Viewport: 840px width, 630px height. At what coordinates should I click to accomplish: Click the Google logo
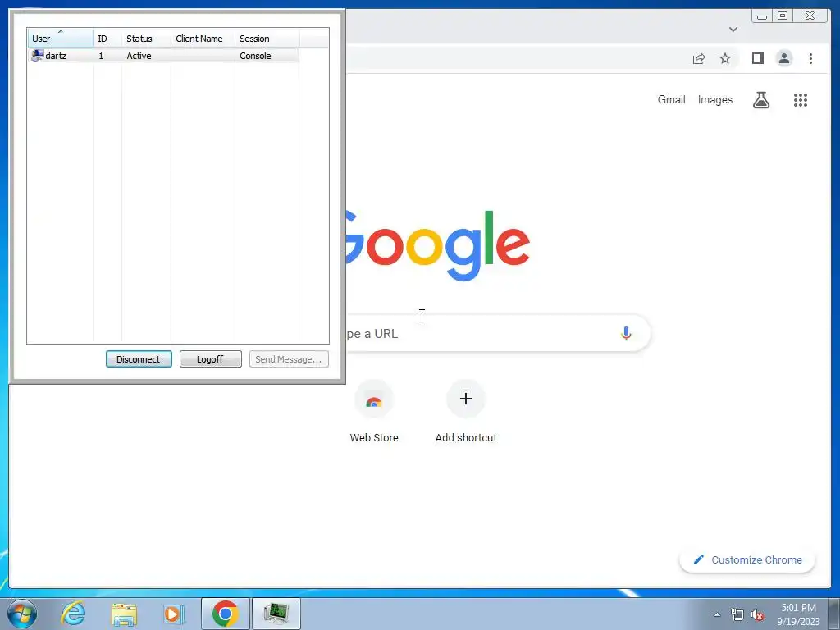click(x=438, y=245)
